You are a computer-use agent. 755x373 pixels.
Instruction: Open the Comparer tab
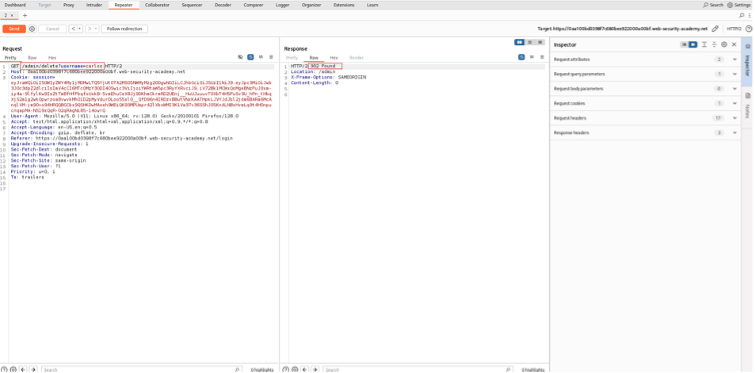(253, 5)
